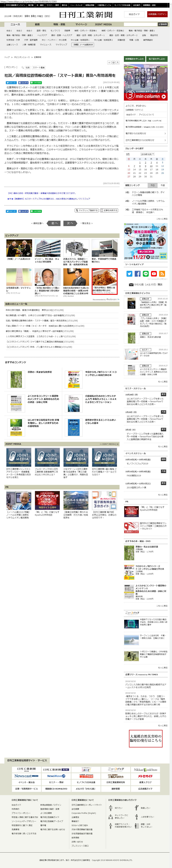Click スマート農業 tag

coord(39,67)
